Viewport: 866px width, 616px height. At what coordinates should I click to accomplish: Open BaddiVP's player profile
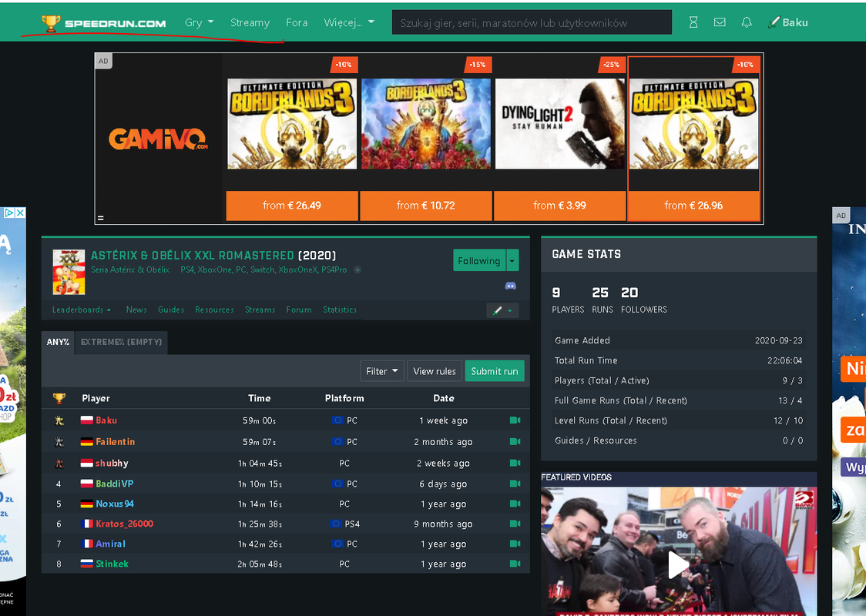(114, 484)
